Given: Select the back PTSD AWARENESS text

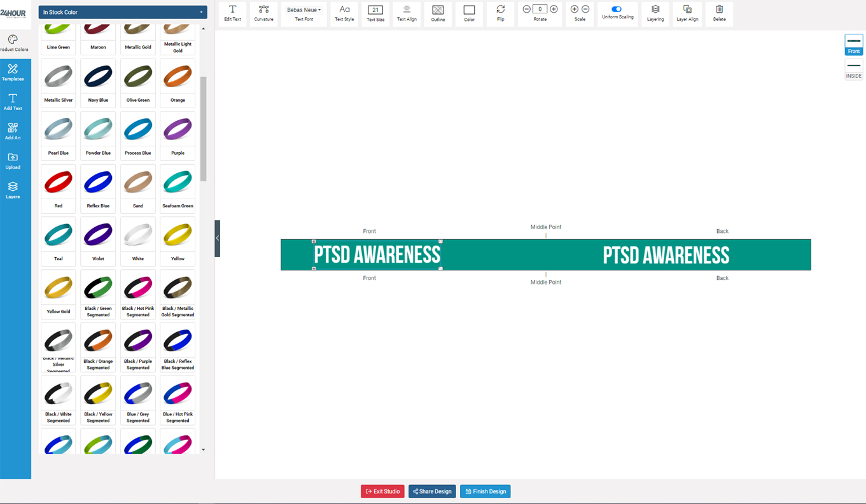Looking at the screenshot, I should click(x=666, y=255).
